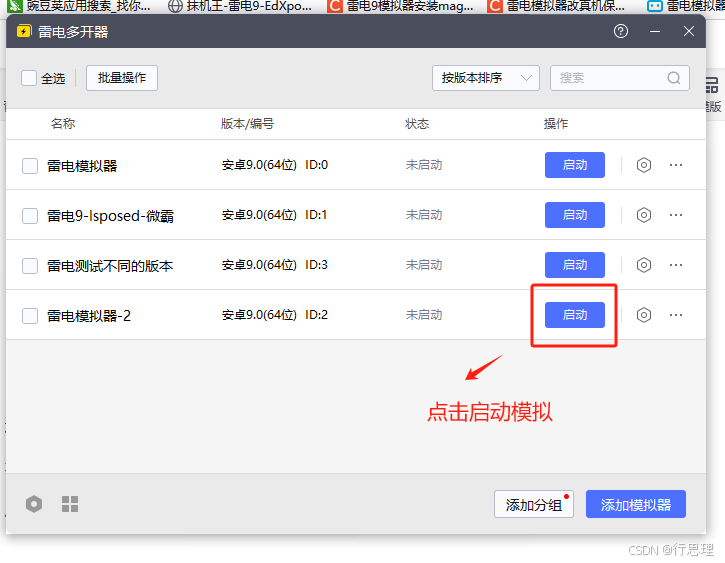Screen dimensions: 725x563
Task: Click the 版本/编号 column header
Action: point(247,123)
